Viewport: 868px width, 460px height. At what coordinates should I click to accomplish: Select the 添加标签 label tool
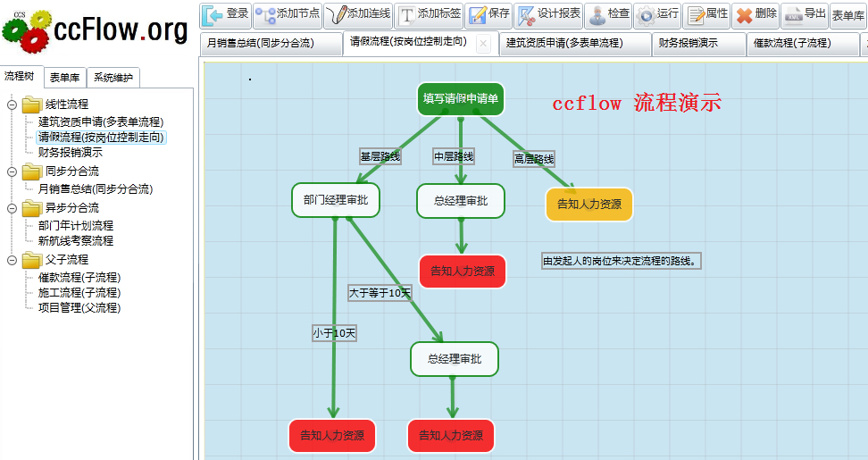pos(429,15)
